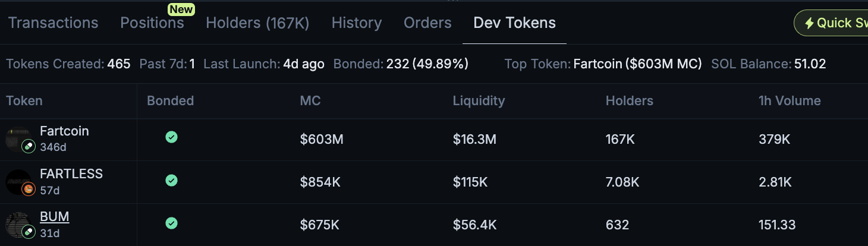
Task: Click the orange launchpad badge on FARTLESS
Action: pyautogui.click(x=28, y=190)
